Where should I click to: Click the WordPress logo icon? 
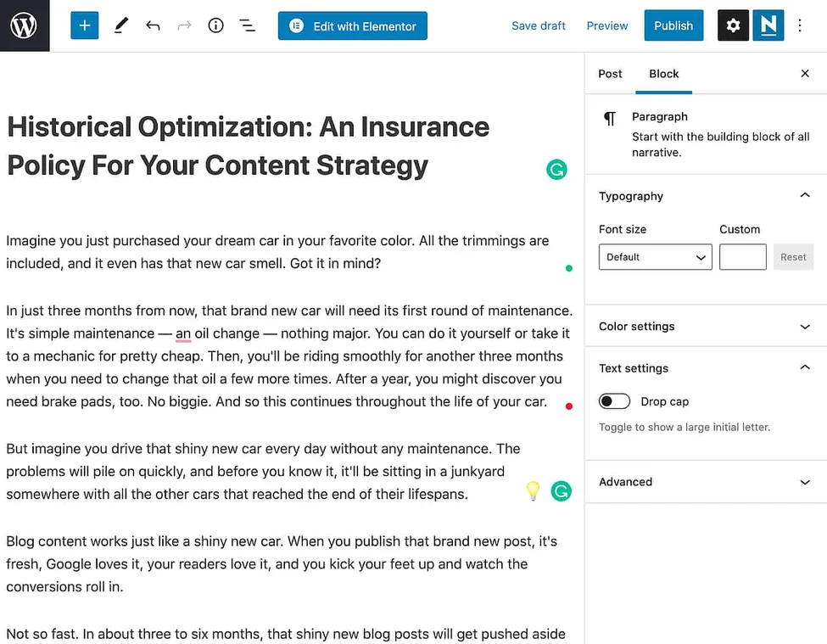(x=24, y=25)
